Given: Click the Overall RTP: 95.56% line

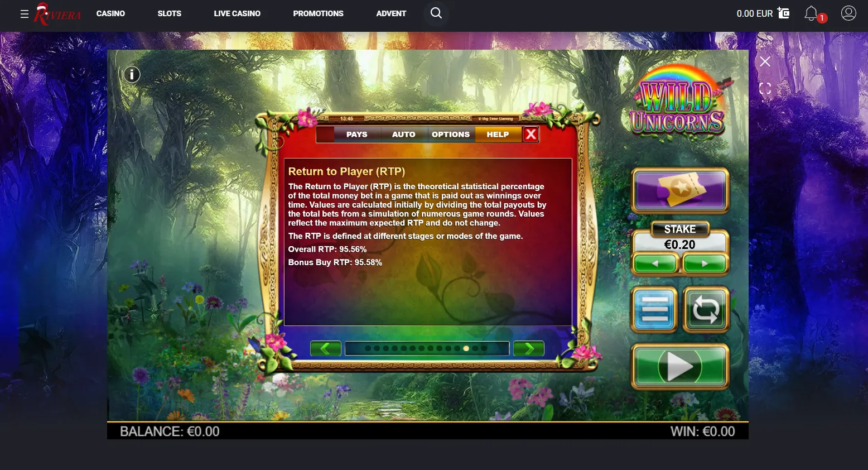Looking at the screenshot, I should pos(327,250).
